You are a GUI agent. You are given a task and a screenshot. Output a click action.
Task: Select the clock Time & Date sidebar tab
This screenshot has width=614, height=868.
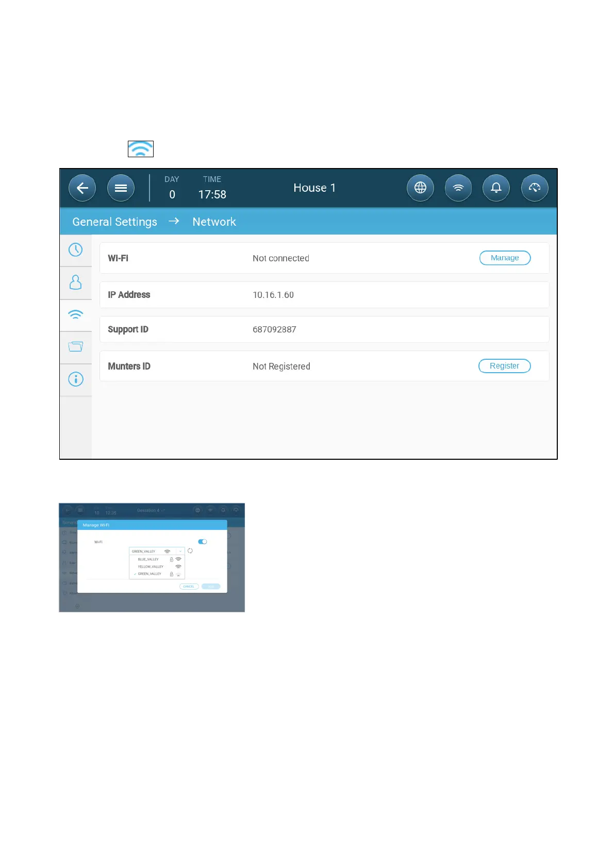click(76, 250)
